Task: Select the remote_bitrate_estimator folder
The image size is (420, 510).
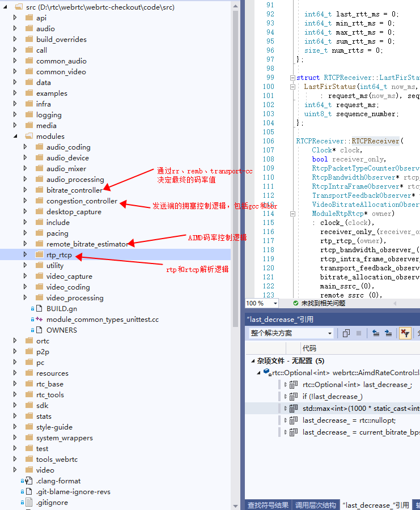Action: pyautogui.click(x=87, y=244)
